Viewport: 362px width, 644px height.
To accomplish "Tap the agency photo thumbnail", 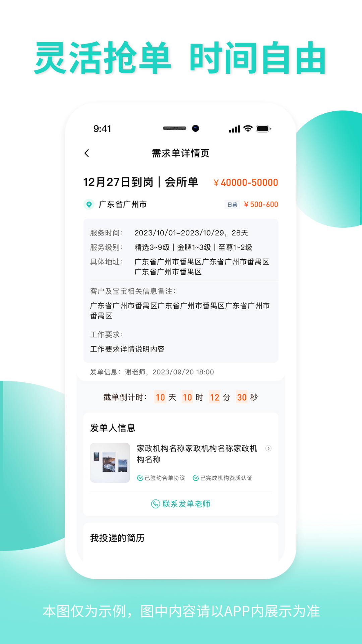I will tap(110, 463).
